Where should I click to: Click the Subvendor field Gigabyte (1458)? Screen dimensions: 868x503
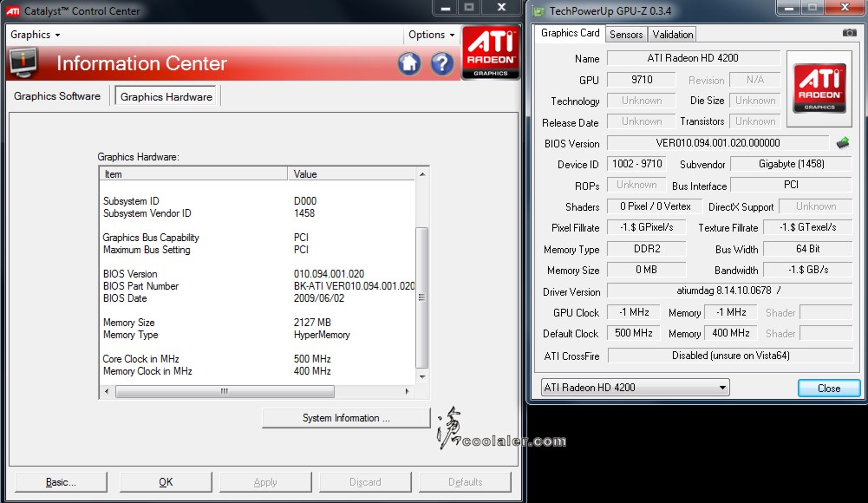coord(791,164)
